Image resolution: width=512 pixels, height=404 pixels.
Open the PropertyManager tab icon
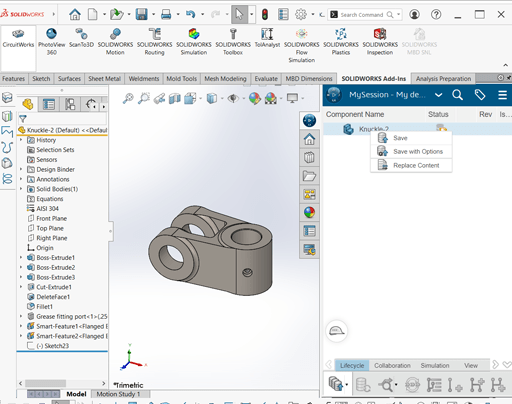(49, 105)
